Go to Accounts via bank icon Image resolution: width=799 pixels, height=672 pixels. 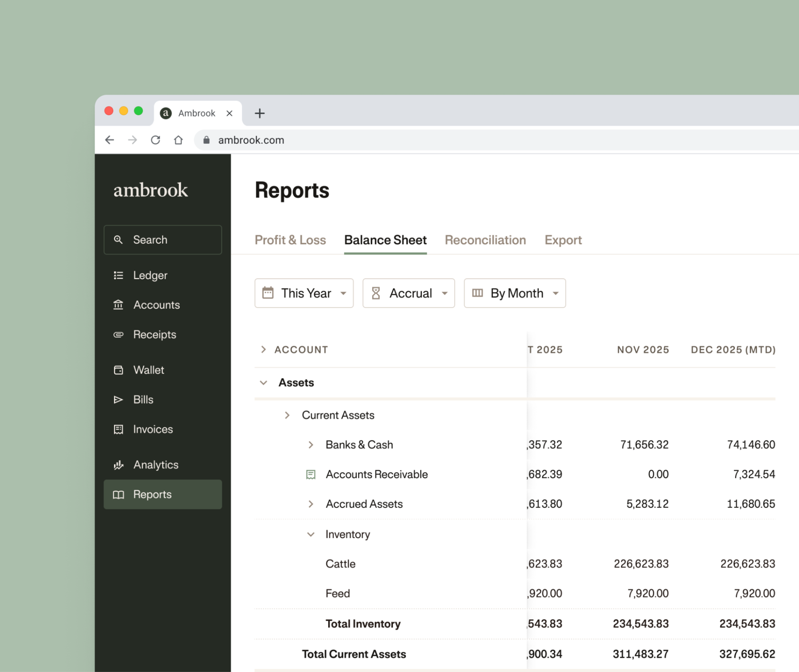coord(118,305)
